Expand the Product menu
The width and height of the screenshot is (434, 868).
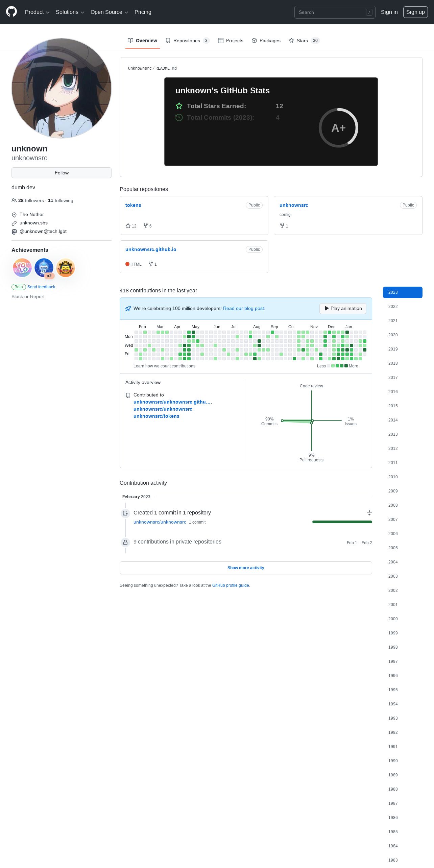[x=37, y=12]
